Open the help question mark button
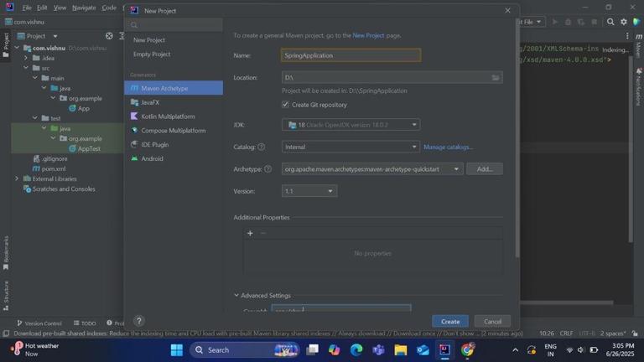Viewport: 644px width, 362px height. (x=139, y=321)
